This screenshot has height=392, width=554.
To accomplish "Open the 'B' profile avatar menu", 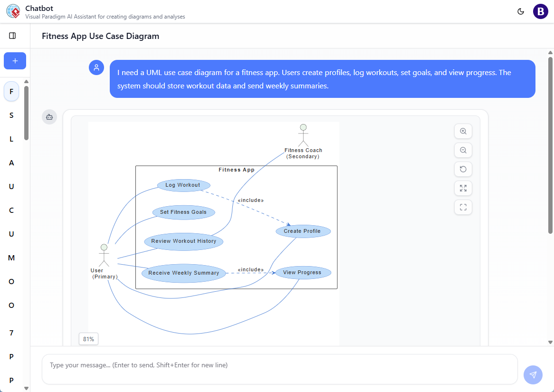I will tap(540, 11).
